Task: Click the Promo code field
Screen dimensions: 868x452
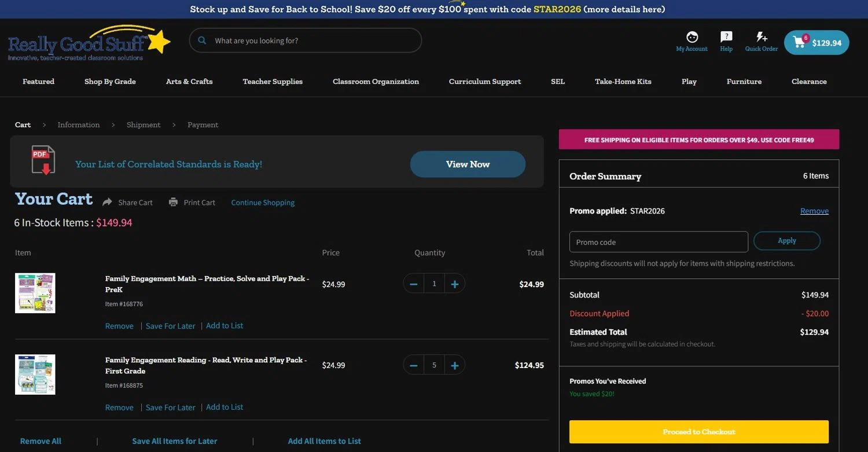Action: (659, 242)
